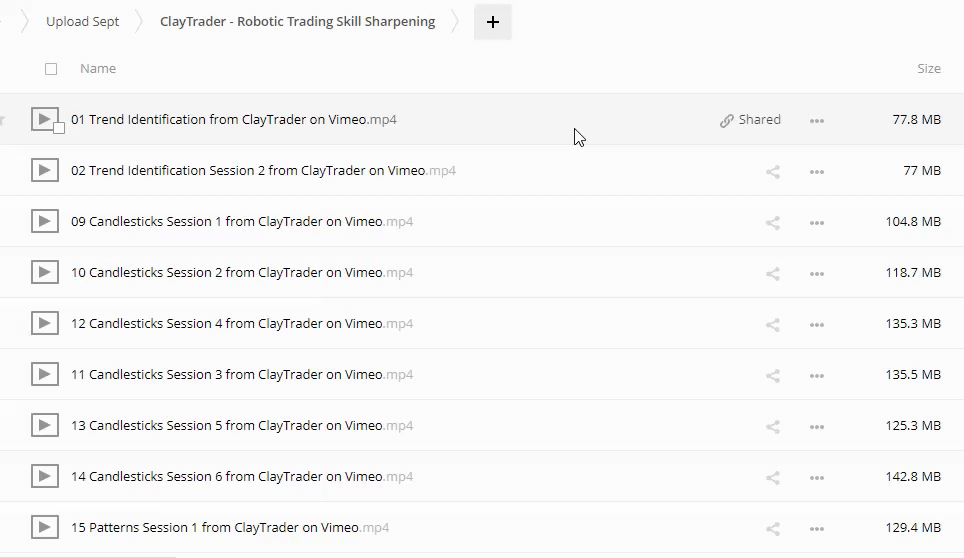Click the video icon for 02 Trend Identification Session 2

point(44,171)
